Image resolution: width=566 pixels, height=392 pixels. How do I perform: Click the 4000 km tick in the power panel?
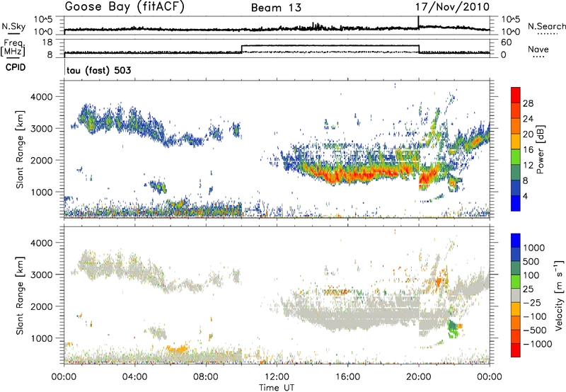41,97
